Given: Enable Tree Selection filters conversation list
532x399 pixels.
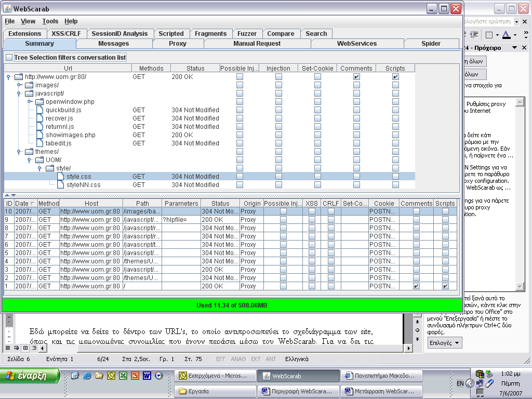Looking at the screenshot, I should pyautogui.click(x=9, y=58).
